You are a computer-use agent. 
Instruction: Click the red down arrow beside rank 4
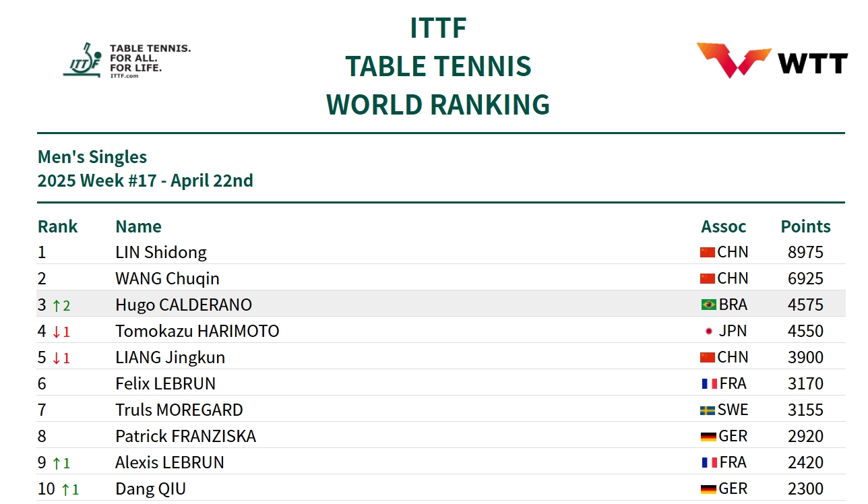coord(57,332)
